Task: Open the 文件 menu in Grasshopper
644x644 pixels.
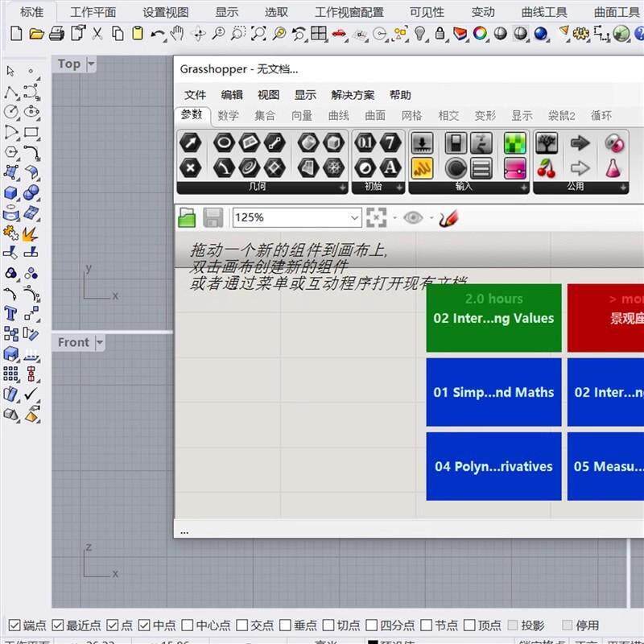Action: [x=195, y=95]
